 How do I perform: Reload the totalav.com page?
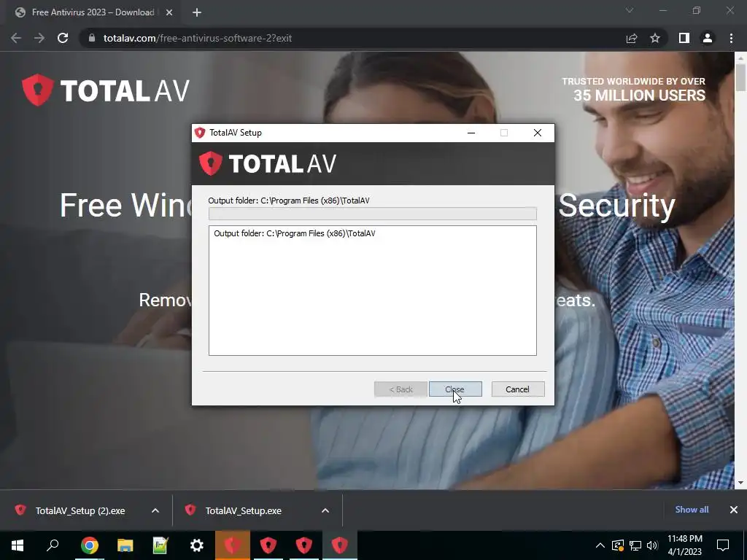pyautogui.click(x=63, y=38)
